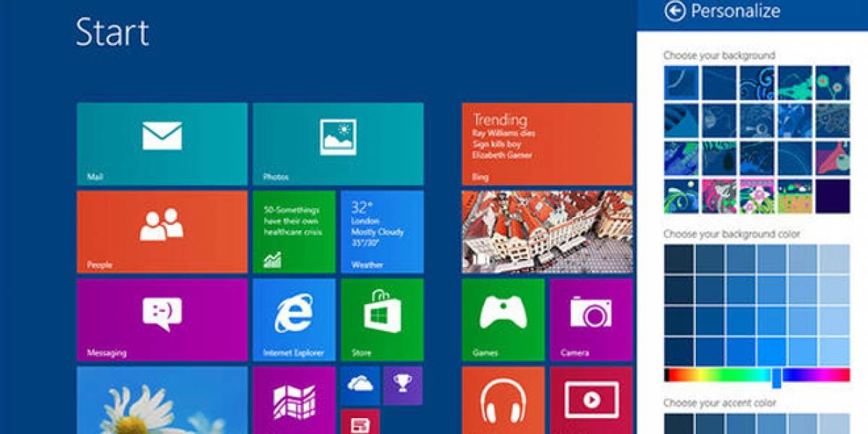
Task: Select the background with teal splash shape
Action: [795, 83]
